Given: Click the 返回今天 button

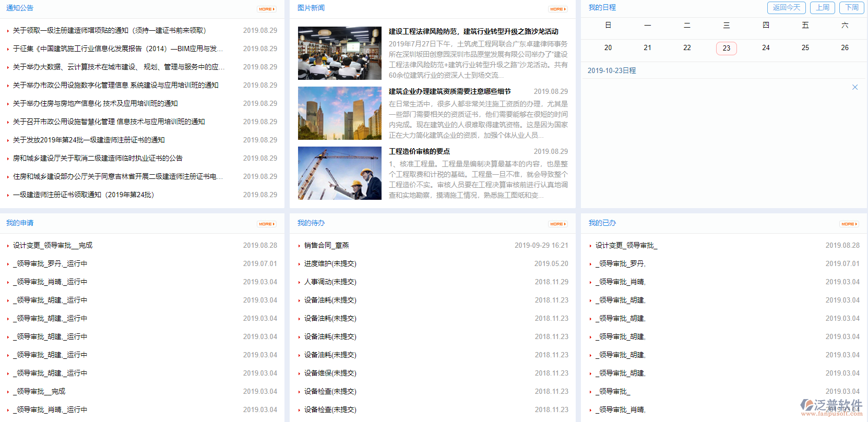Looking at the screenshot, I should point(786,8).
